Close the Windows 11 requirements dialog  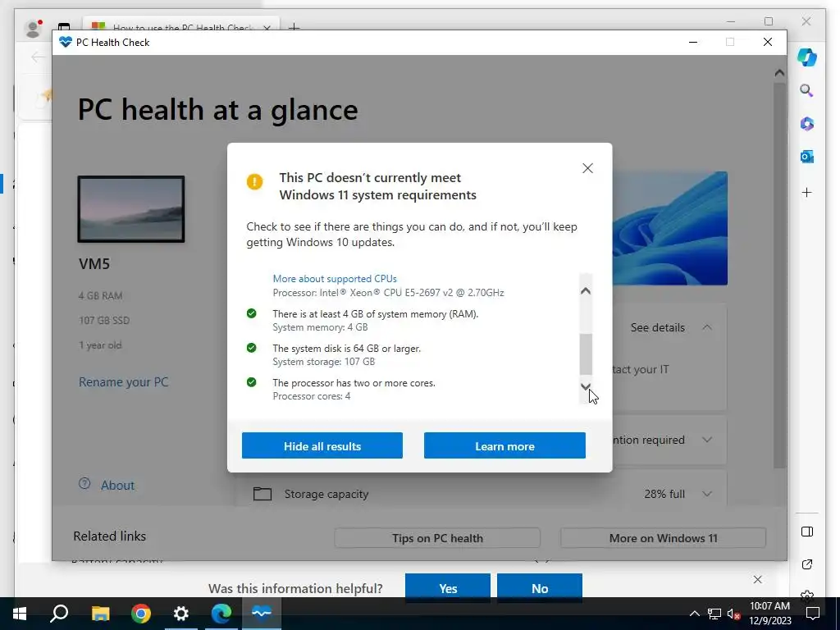pos(587,168)
